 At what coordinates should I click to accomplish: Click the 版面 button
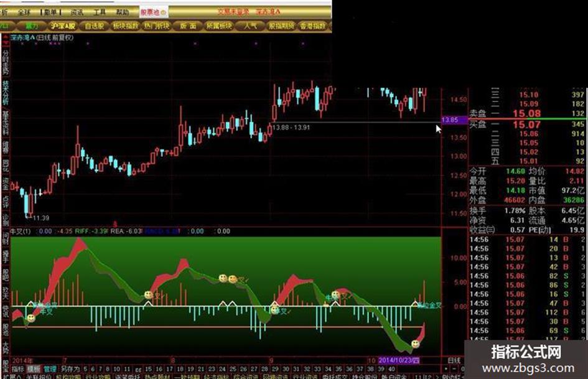pyautogui.click(x=189, y=26)
